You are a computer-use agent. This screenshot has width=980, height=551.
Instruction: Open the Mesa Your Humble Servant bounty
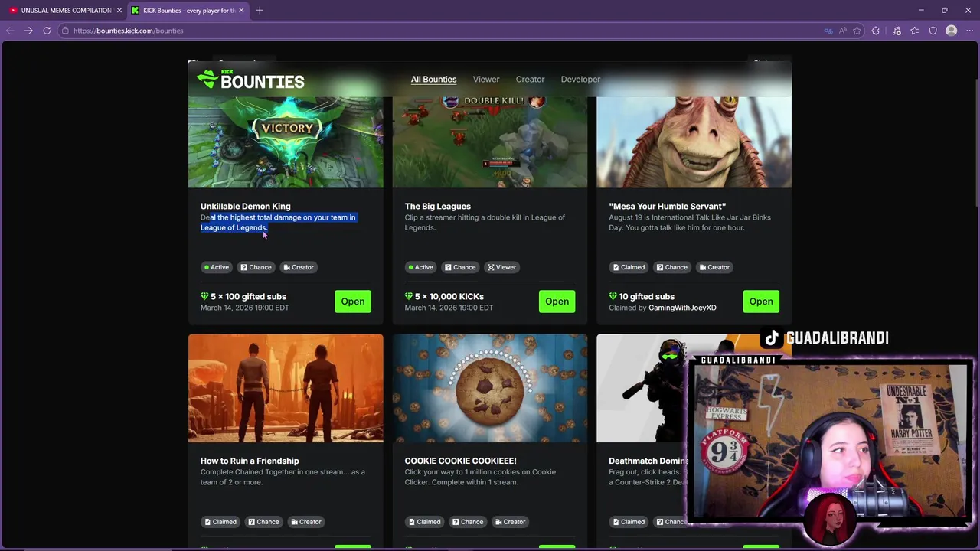tap(761, 302)
